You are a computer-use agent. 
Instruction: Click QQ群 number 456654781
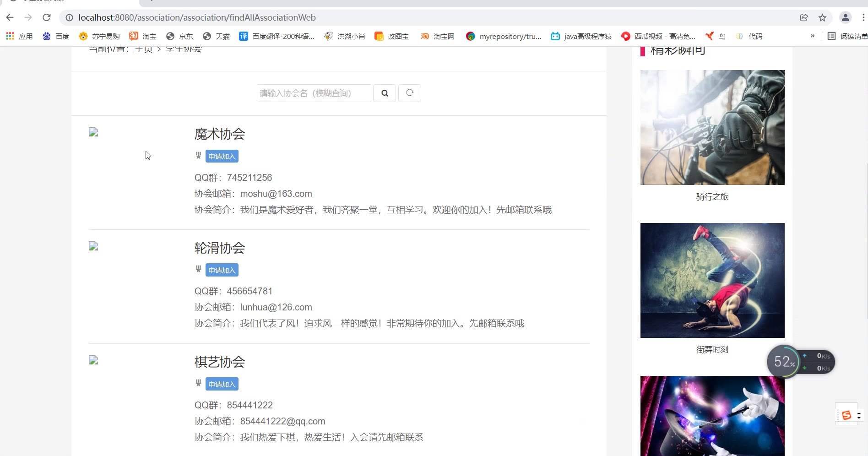[250, 291]
